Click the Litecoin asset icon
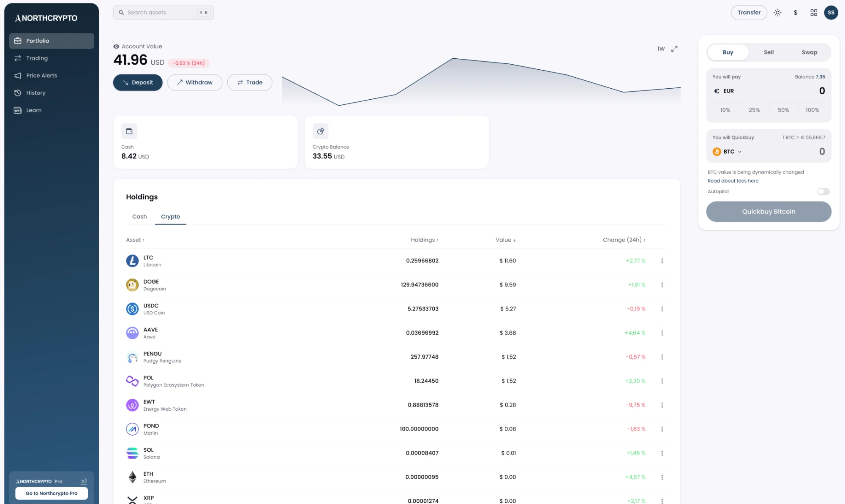 132,261
